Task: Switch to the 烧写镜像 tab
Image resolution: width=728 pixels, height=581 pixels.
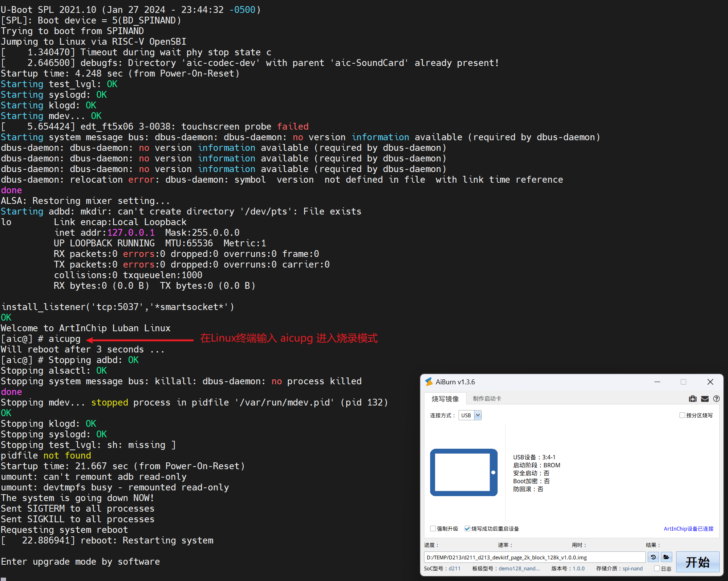Action: pos(445,399)
